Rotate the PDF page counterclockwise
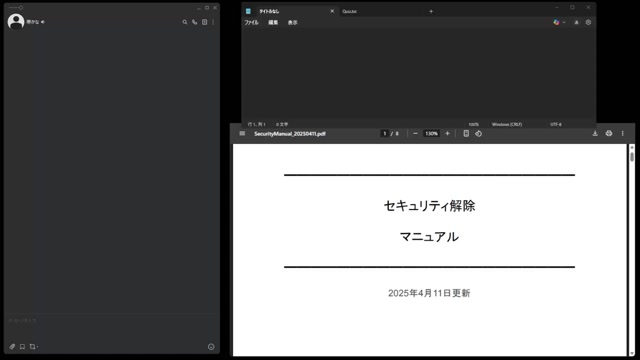The height and width of the screenshot is (360, 640). tap(478, 133)
